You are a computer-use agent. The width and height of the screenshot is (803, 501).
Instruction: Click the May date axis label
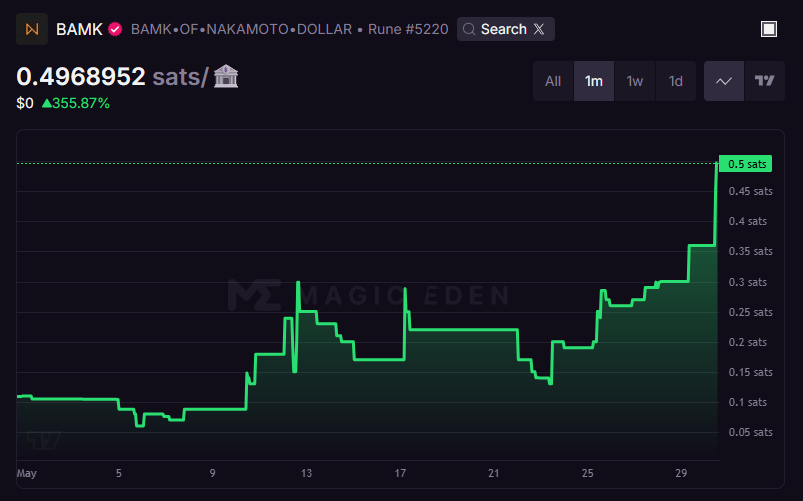pos(27,473)
